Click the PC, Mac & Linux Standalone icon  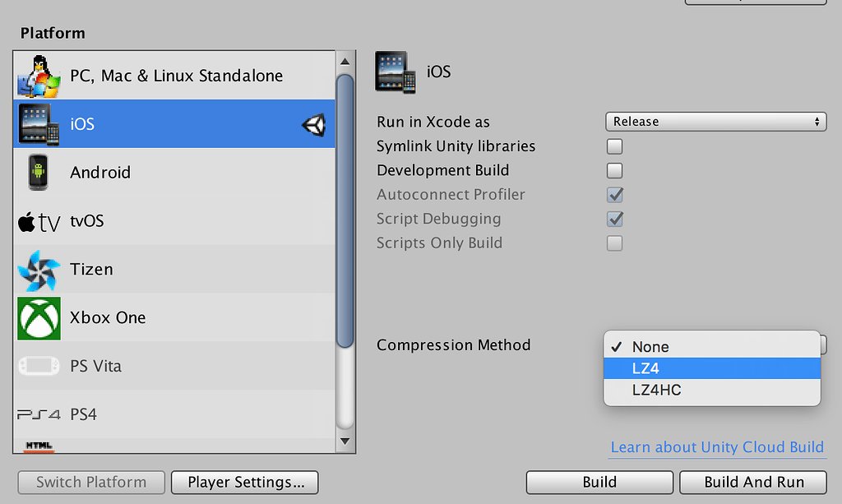[x=39, y=76]
